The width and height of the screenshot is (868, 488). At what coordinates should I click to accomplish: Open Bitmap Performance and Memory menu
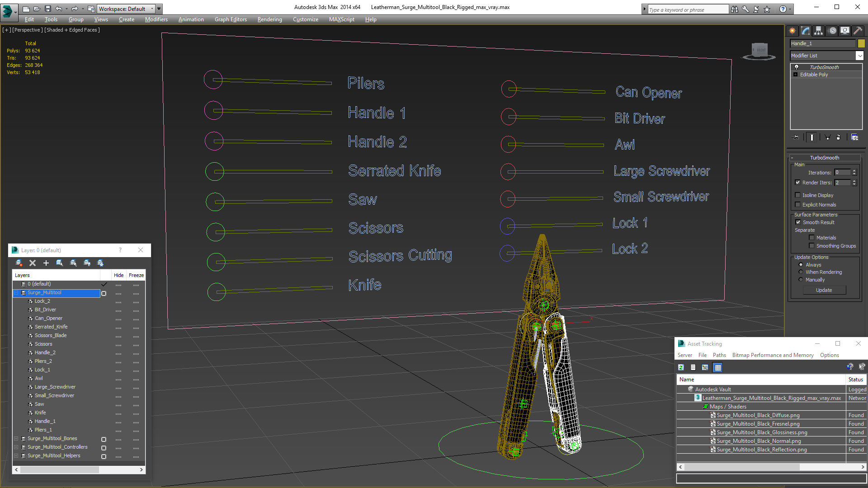[x=773, y=355]
